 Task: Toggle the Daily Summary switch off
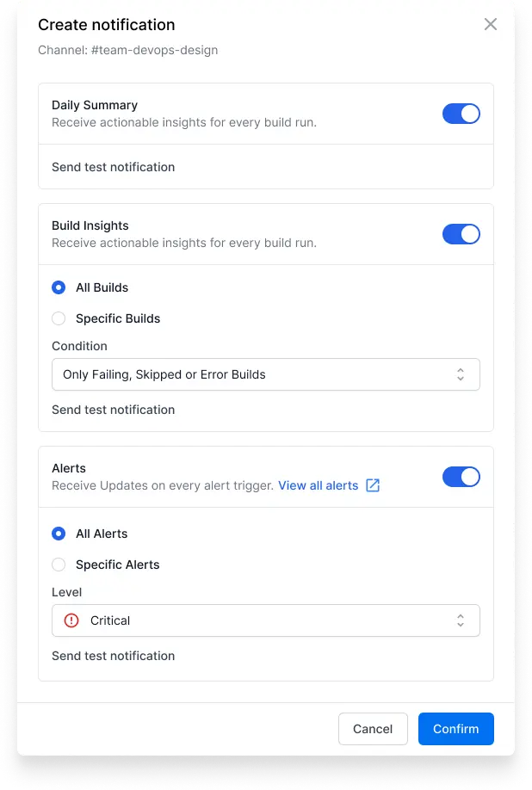461,114
